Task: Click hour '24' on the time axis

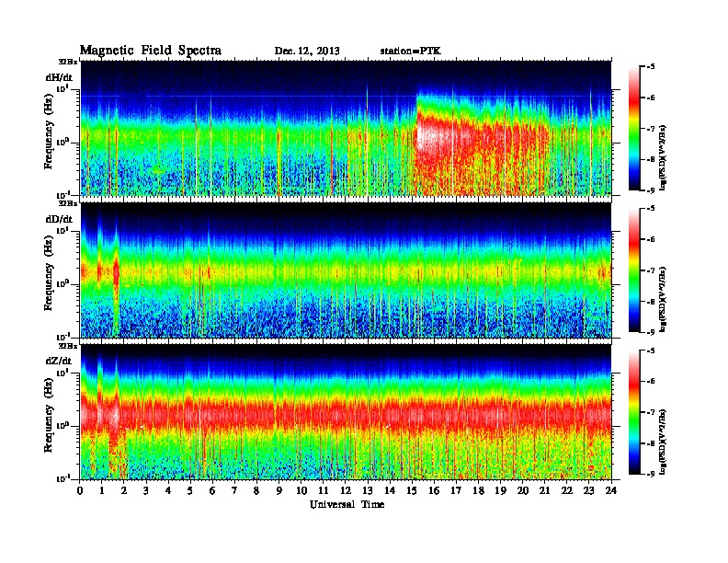Action: pos(611,490)
